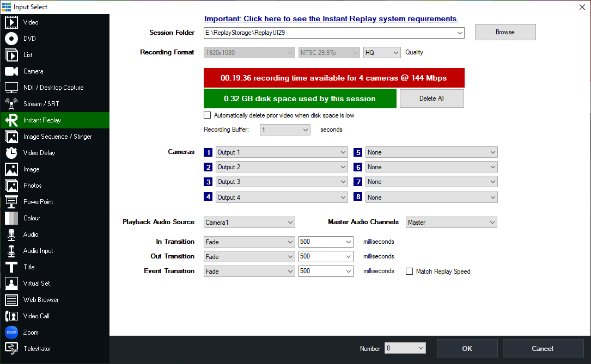Select the DVD input icon
Viewport: 591px width, 364px height.
coord(11,39)
